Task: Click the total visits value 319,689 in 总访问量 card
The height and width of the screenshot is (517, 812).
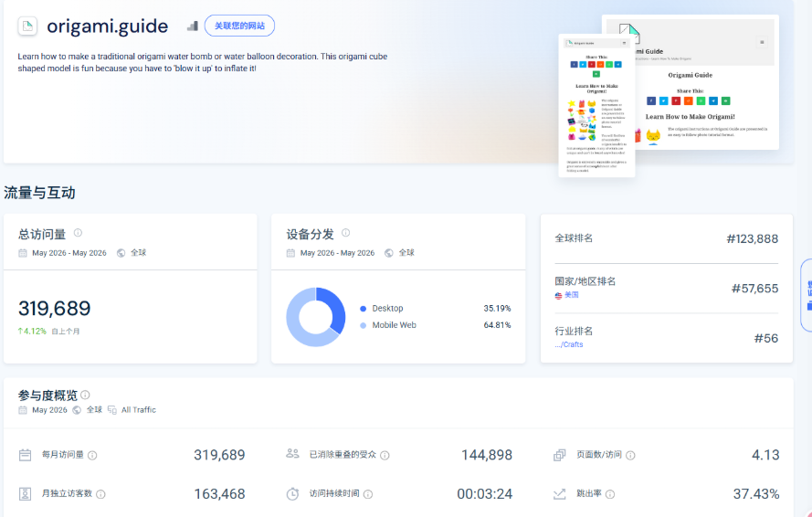Action: click(x=55, y=308)
